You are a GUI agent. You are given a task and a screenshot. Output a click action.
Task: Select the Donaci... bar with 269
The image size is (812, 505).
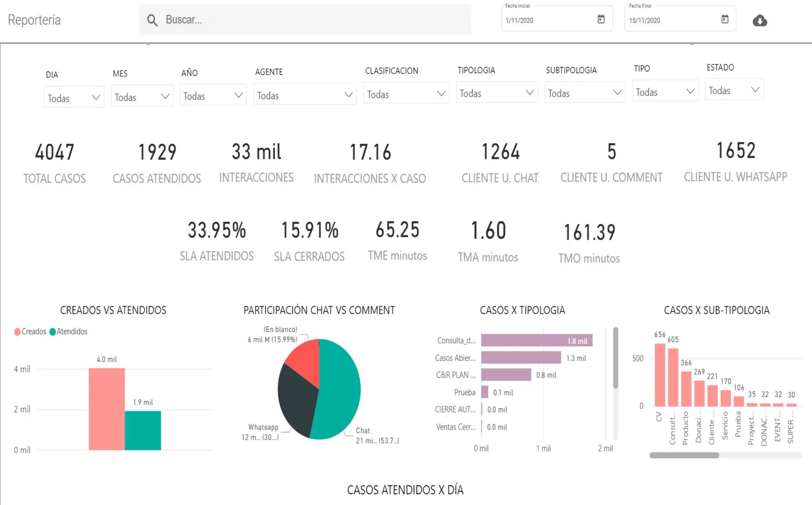(699, 393)
